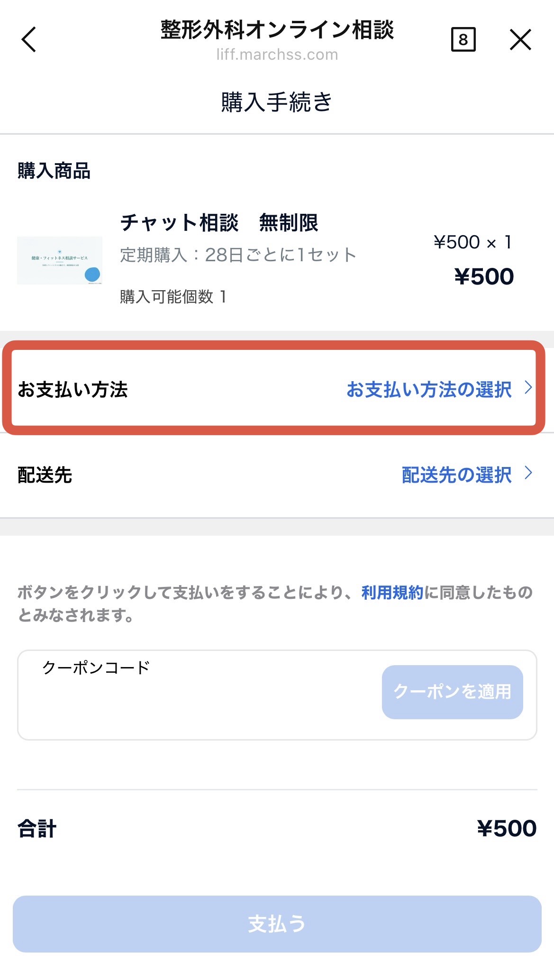This screenshot has width=554, height=980.
Task: Close the online consultation page
Action: [x=520, y=39]
